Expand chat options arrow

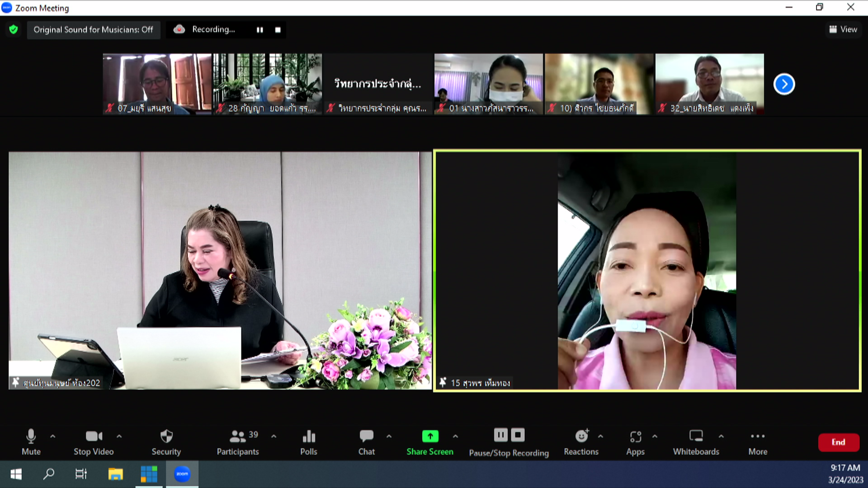(389, 436)
